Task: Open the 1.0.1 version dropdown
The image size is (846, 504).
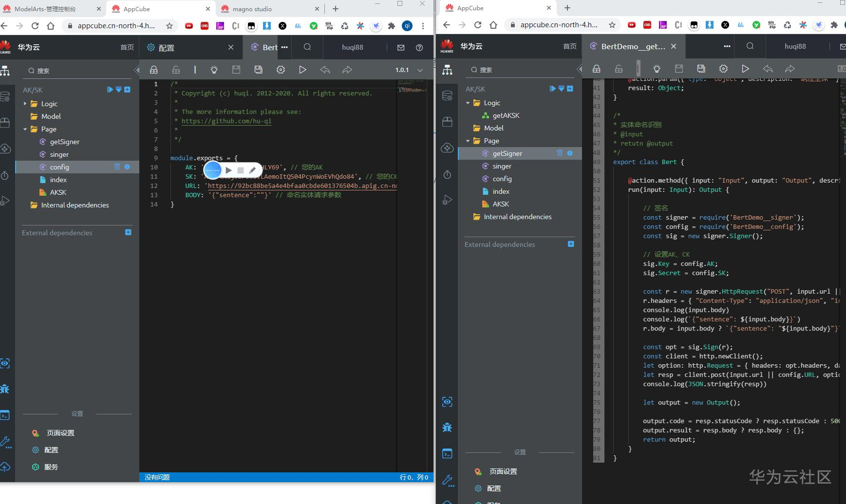Action: [x=420, y=70]
